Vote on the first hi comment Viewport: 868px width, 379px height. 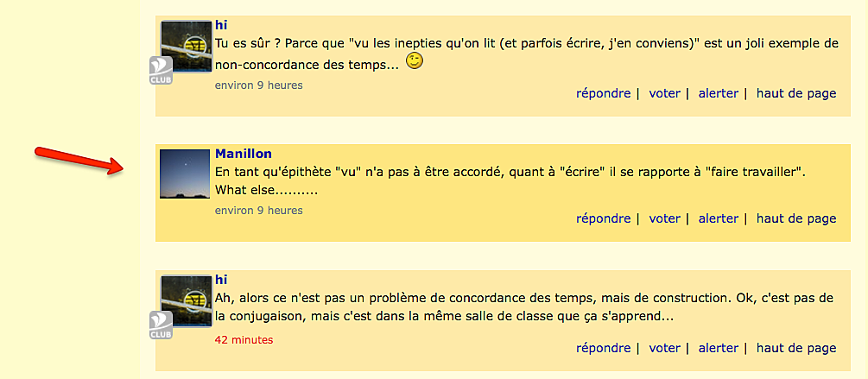664,93
